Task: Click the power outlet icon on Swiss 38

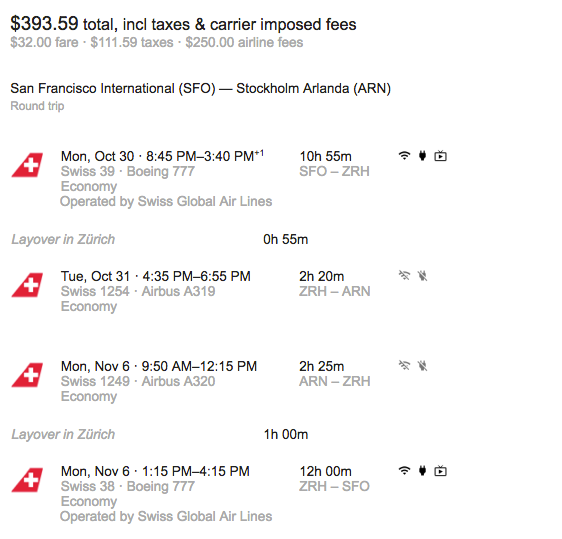Action: click(x=423, y=471)
